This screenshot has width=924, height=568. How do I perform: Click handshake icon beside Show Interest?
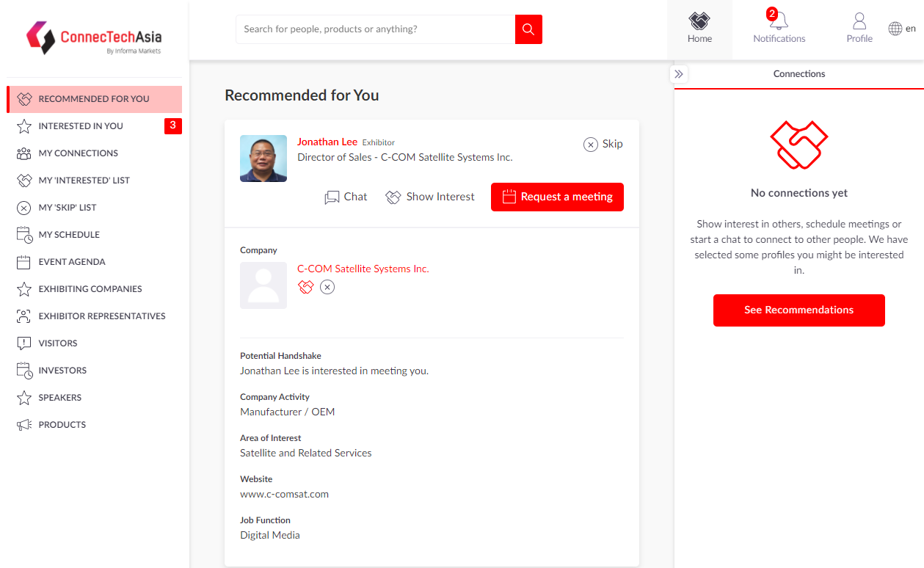393,197
